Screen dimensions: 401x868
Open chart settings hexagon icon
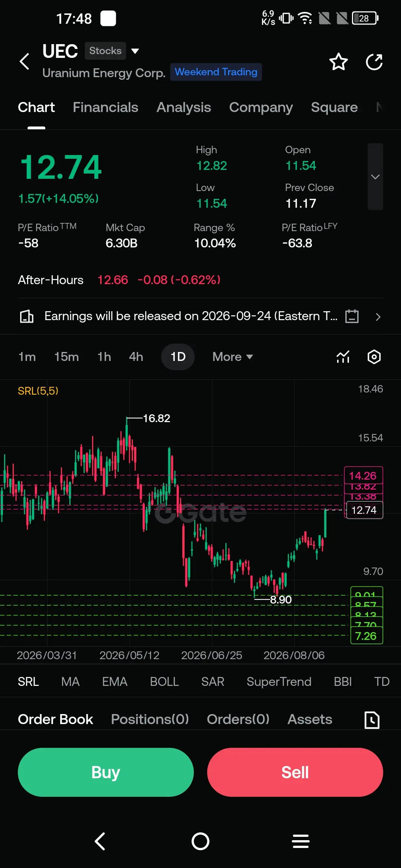pyautogui.click(x=374, y=357)
